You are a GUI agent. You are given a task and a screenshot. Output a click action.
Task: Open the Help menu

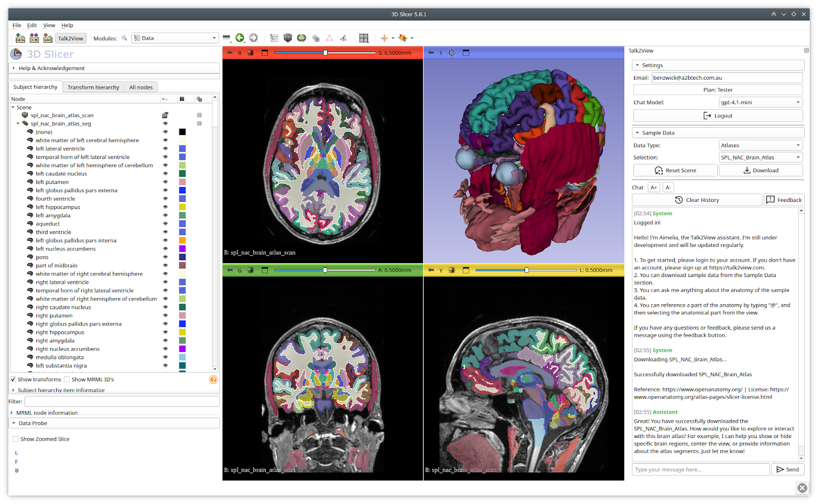tap(67, 26)
